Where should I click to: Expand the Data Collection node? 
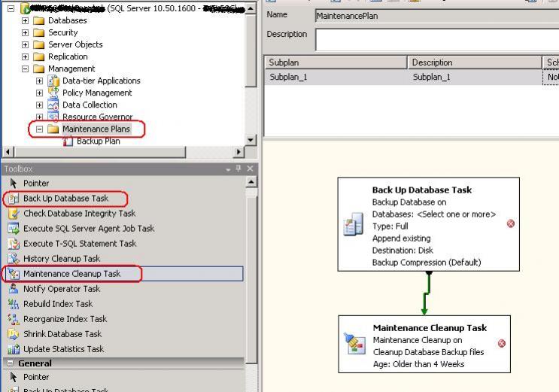(40, 105)
